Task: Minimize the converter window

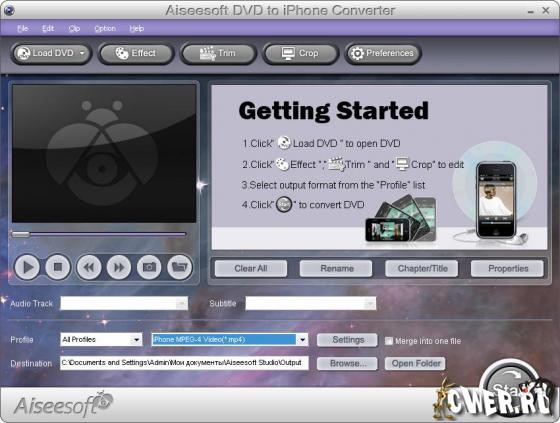Action: pyautogui.click(x=531, y=11)
